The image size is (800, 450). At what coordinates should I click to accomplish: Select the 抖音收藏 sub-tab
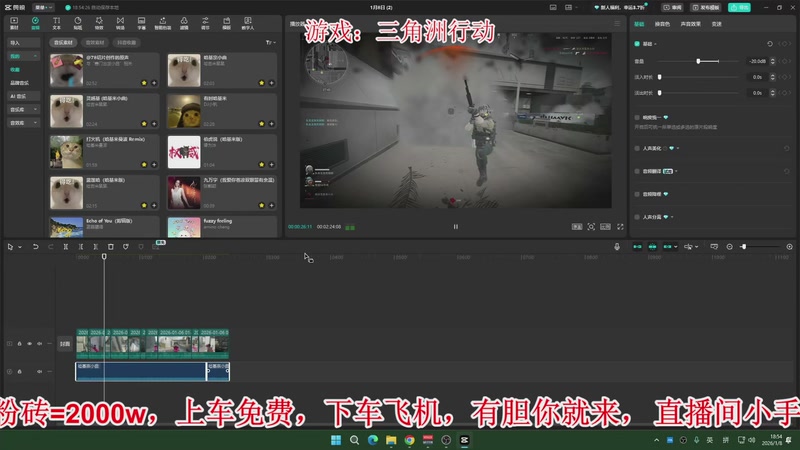point(126,42)
